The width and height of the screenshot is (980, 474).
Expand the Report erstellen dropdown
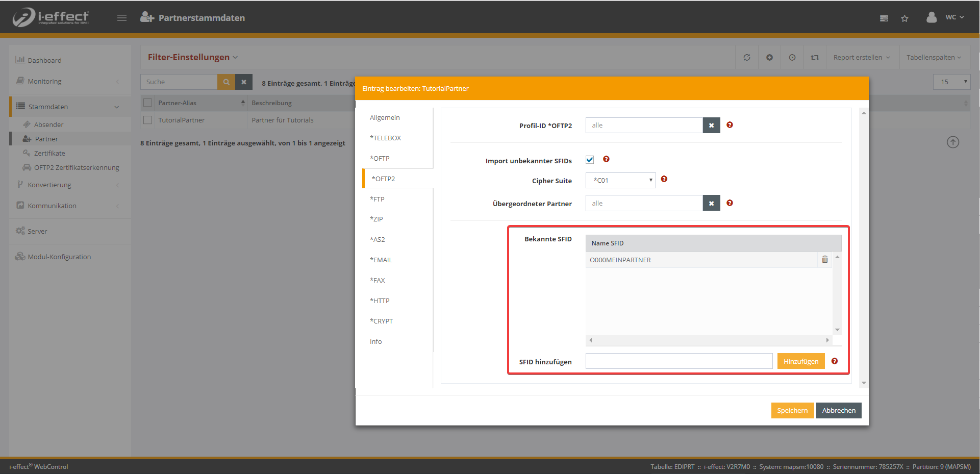coord(861,58)
